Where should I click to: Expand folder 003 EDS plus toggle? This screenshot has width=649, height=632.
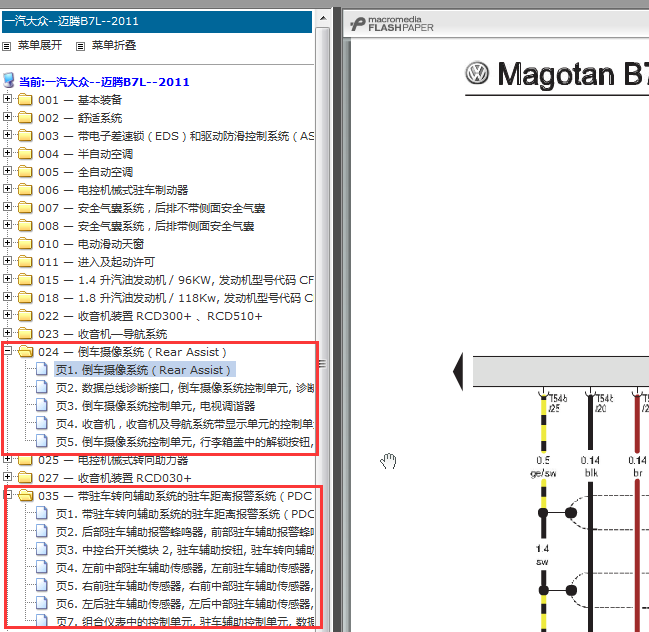click(7, 135)
